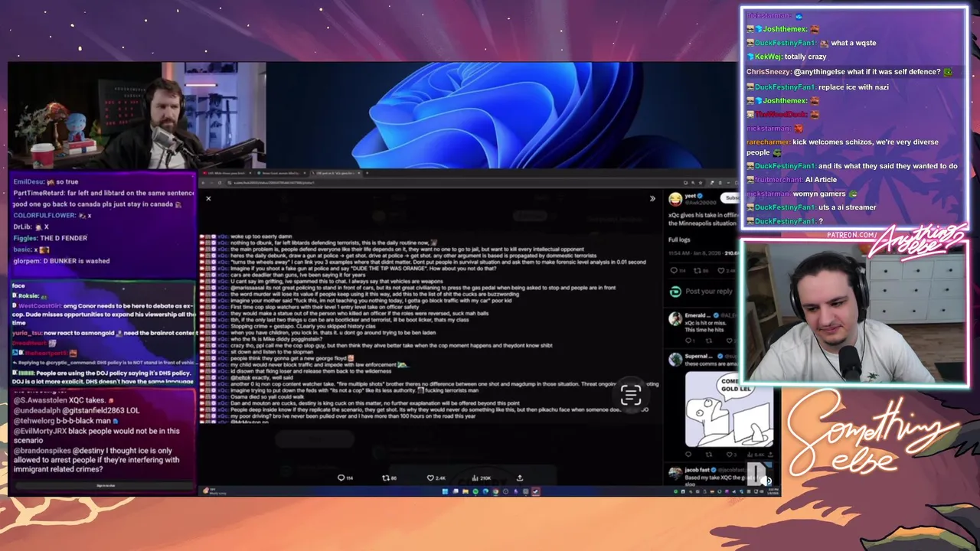Image resolution: width=980 pixels, height=551 pixels.
Task: Open the 'COME GOLD LEL' cartoon image
Action: coord(729,409)
